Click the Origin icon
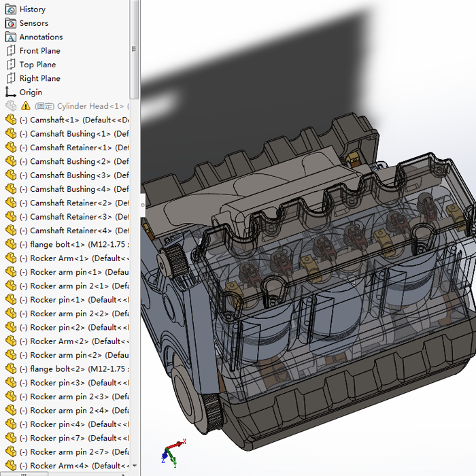 (x=11, y=92)
